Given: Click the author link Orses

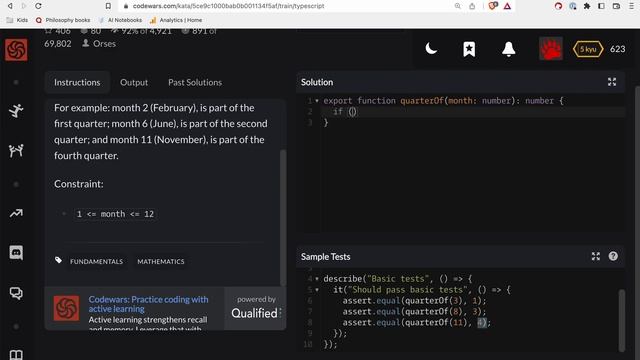Looking at the screenshot, I should [104, 44].
